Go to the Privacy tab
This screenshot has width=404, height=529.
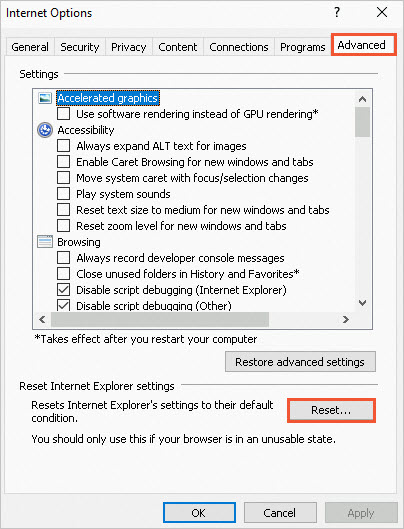tap(129, 47)
